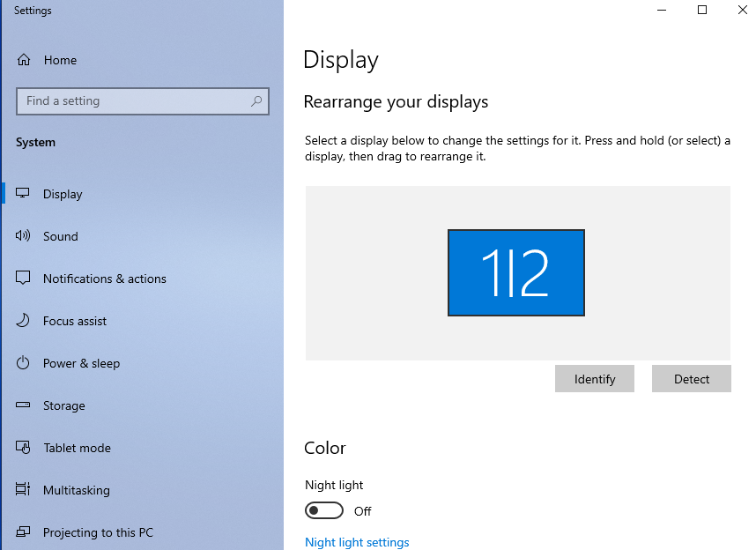Maximize the Settings window
Viewport: 756px width, 550px height.
coord(702,10)
